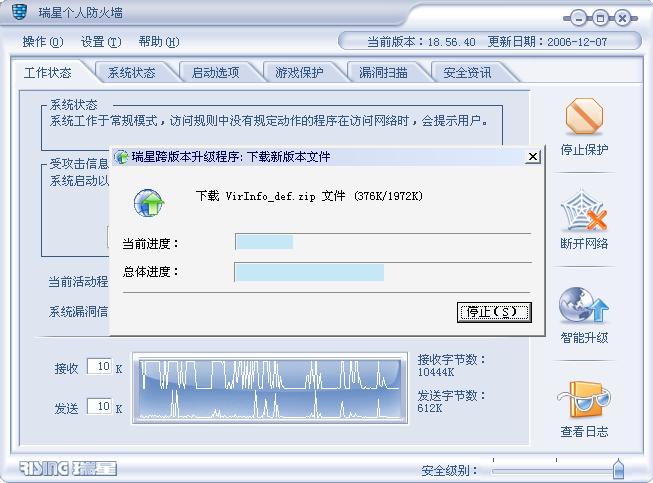Image resolution: width=653 pixels, height=483 pixels.
Task: Click the 断开网络 disconnect network icon
Action: click(584, 212)
